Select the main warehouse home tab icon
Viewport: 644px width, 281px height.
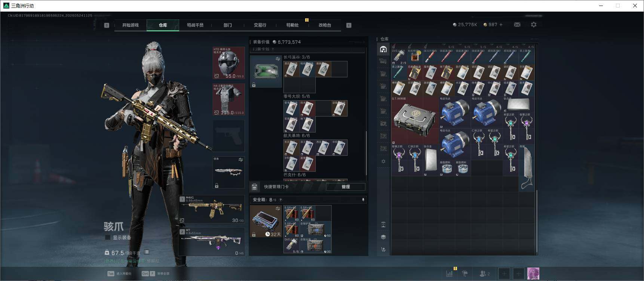(x=383, y=49)
